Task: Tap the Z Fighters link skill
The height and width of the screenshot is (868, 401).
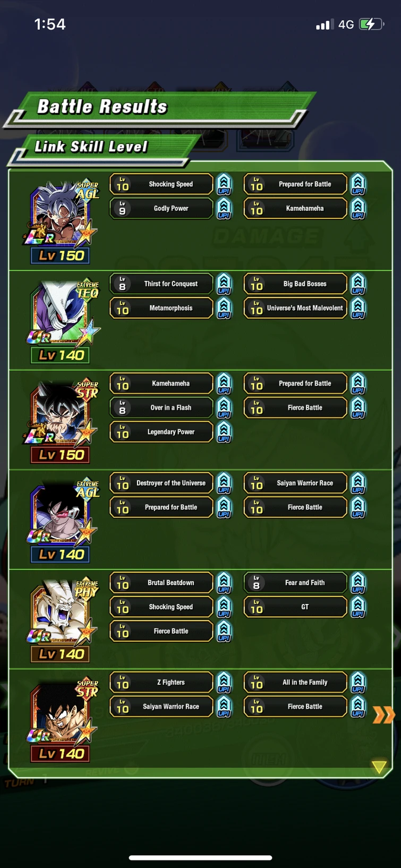Action: tap(161, 683)
